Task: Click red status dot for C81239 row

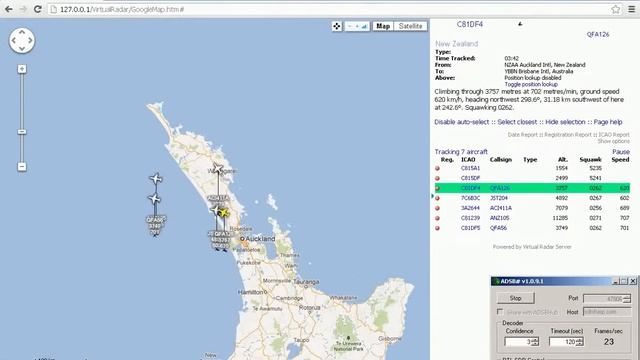Action: pyautogui.click(x=438, y=218)
